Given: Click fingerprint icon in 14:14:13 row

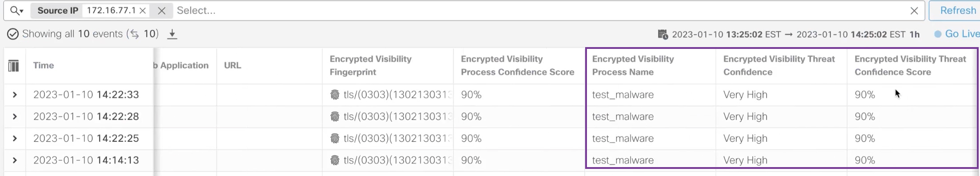Looking at the screenshot, I should 335,160.
